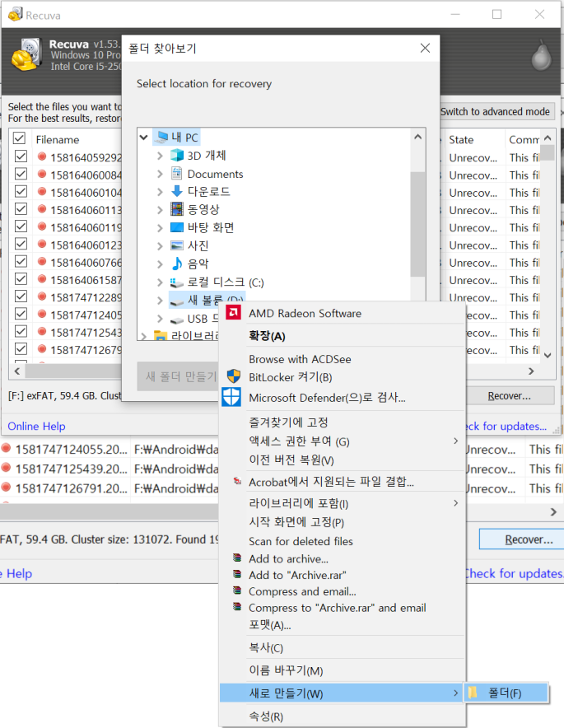Click the 로컬 디스크 (C:) drive icon
The height and width of the screenshot is (728, 564).
click(176, 282)
